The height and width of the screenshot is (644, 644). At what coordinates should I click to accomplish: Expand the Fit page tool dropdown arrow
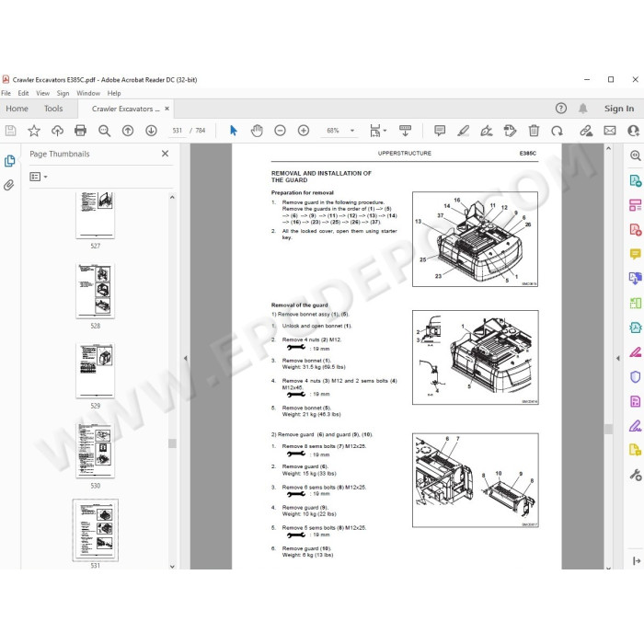pyautogui.click(x=385, y=131)
